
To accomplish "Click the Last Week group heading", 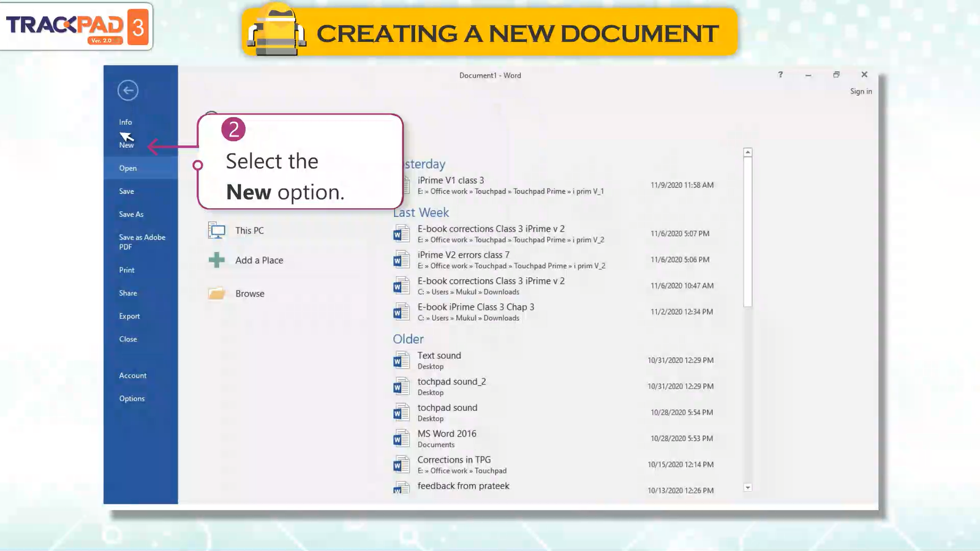I will pyautogui.click(x=421, y=212).
